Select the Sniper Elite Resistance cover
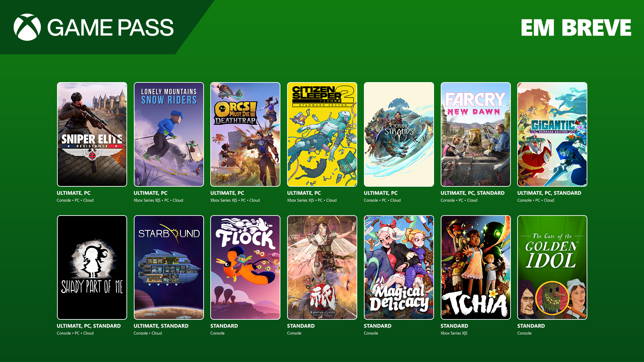 tap(92, 134)
